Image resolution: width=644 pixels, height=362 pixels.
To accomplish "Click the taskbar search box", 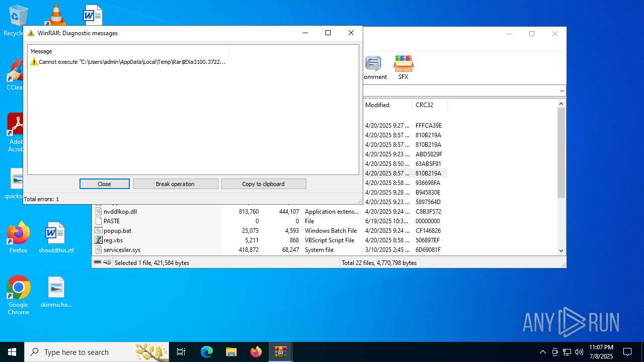I will (97, 352).
